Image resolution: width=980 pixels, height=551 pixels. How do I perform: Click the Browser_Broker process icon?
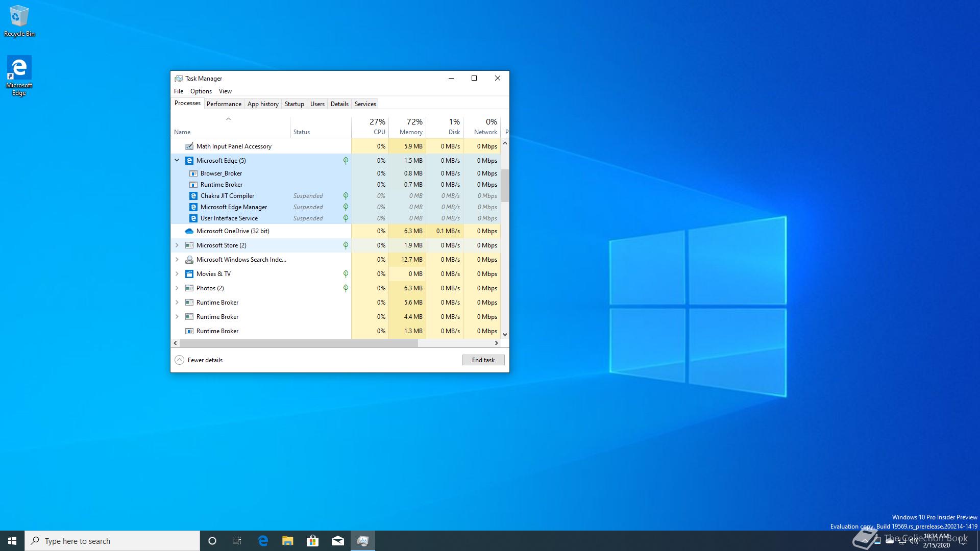coord(193,173)
